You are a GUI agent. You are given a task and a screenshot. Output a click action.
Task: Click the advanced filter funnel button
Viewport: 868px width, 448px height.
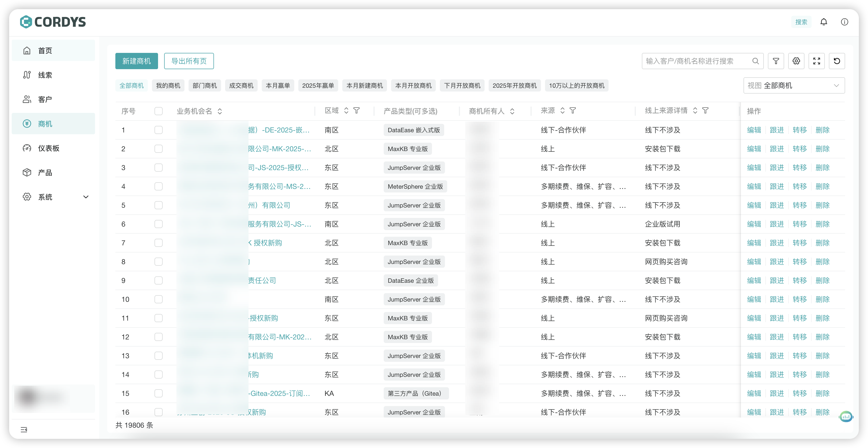pos(776,61)
